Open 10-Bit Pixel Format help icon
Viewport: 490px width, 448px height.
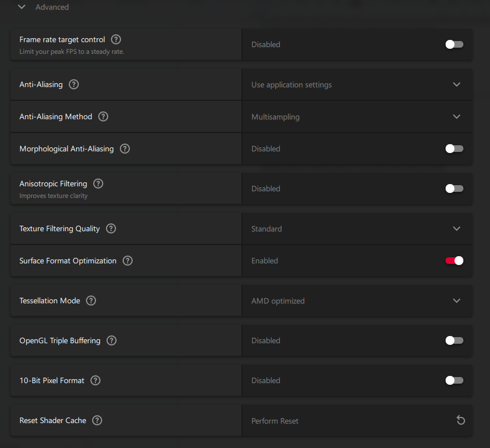(x=95, y=380)
